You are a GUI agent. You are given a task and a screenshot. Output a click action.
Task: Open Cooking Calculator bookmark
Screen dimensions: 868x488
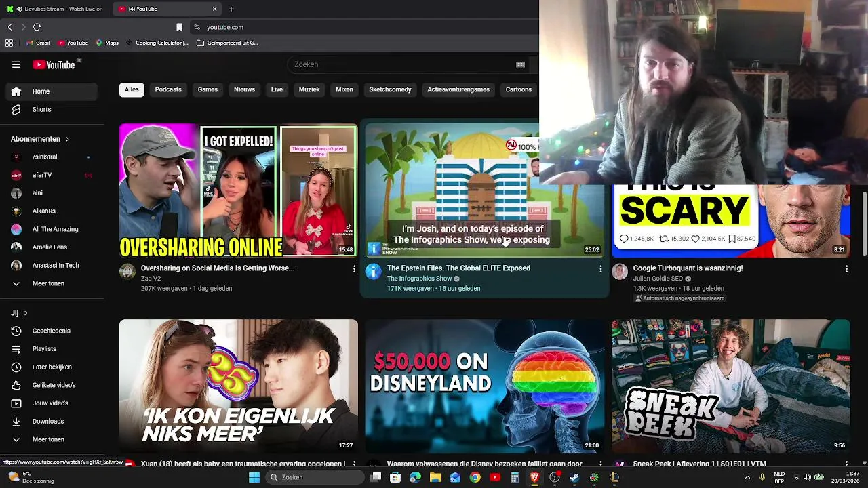click(x=157, y=43)
